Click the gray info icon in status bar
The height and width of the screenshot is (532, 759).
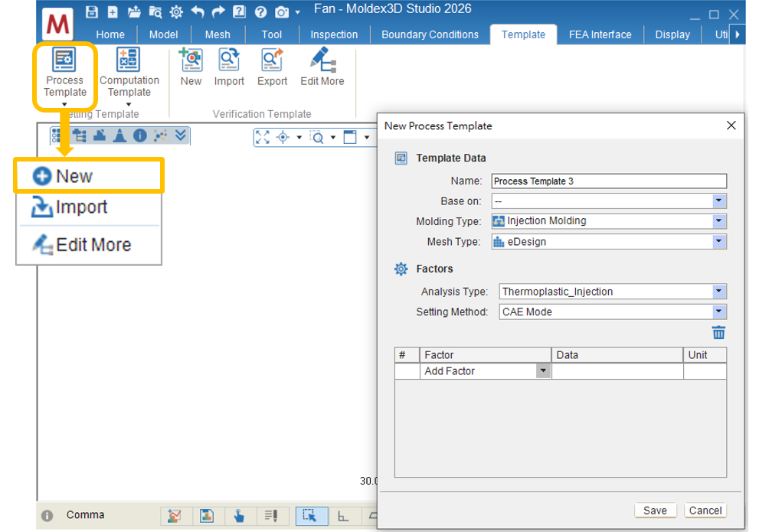coord(47,516)
